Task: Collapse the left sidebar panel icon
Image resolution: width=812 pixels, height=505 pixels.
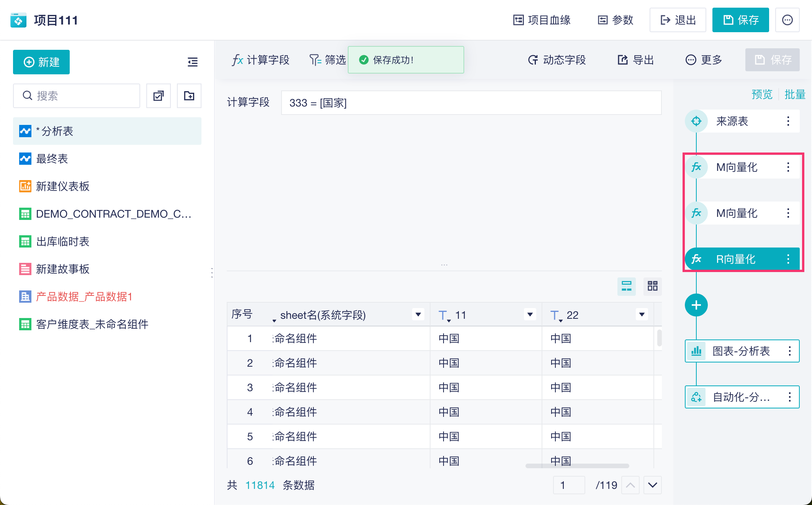Action: (x=193, y=62)
